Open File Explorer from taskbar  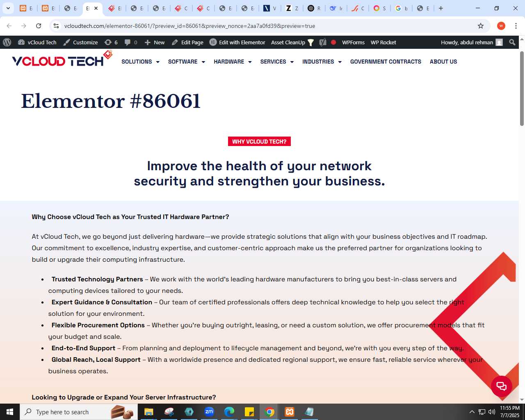click(148, 412)
